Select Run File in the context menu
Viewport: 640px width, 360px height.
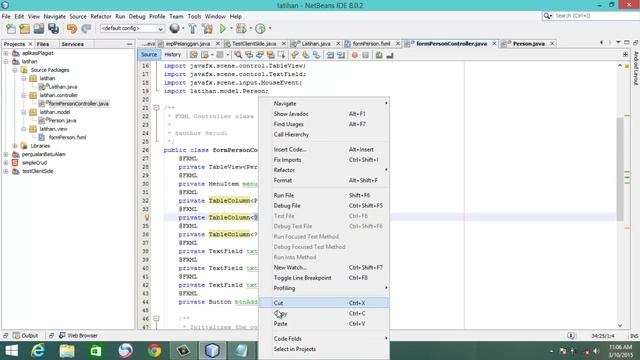pos(324,195)
